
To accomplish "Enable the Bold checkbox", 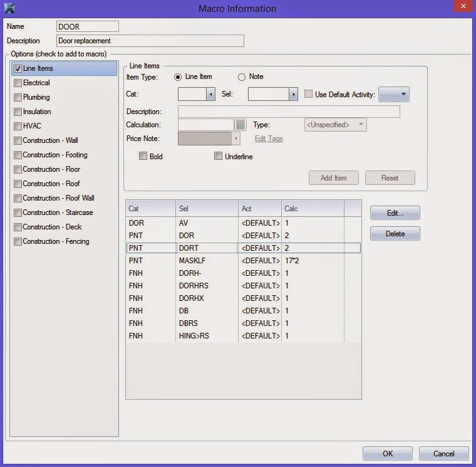I will coord(143,156).
